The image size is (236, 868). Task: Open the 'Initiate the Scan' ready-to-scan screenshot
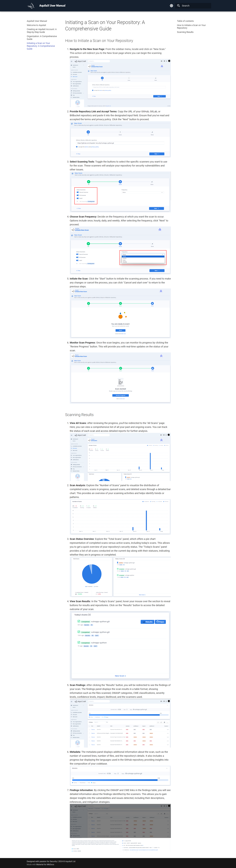point(120,313)
